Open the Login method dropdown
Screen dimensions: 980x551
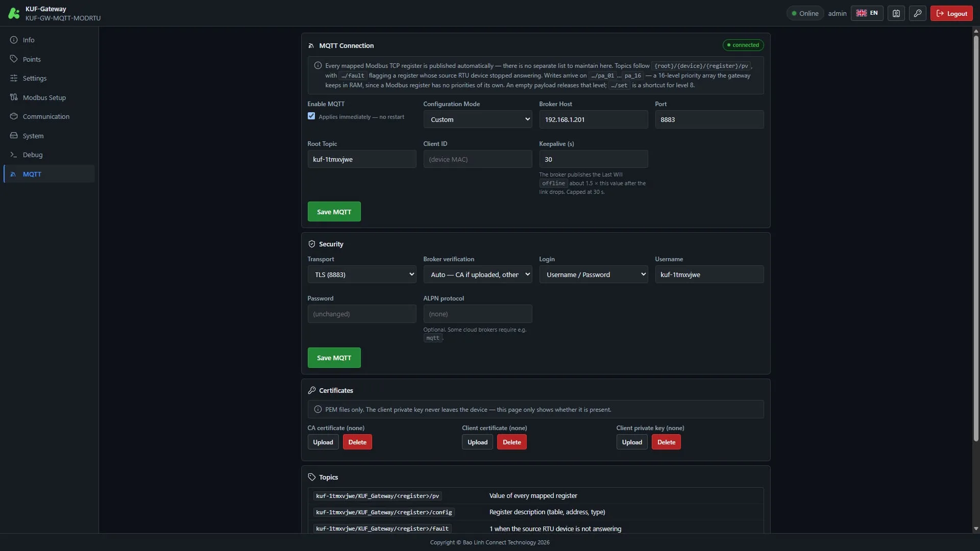594,274
